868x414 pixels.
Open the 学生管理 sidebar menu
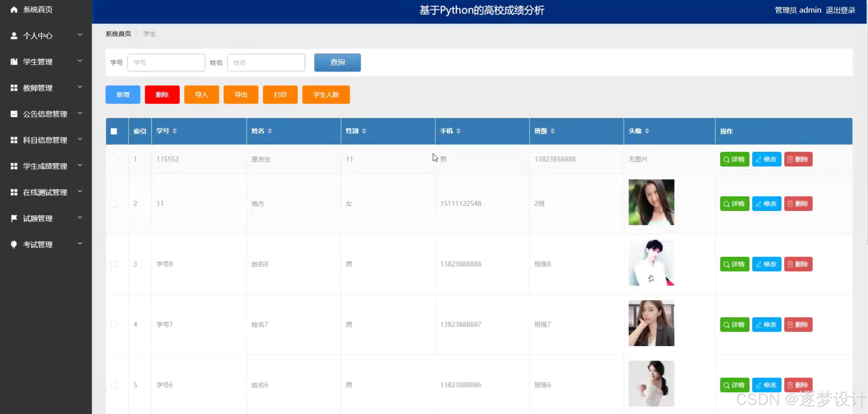click(x=38, y=62)
